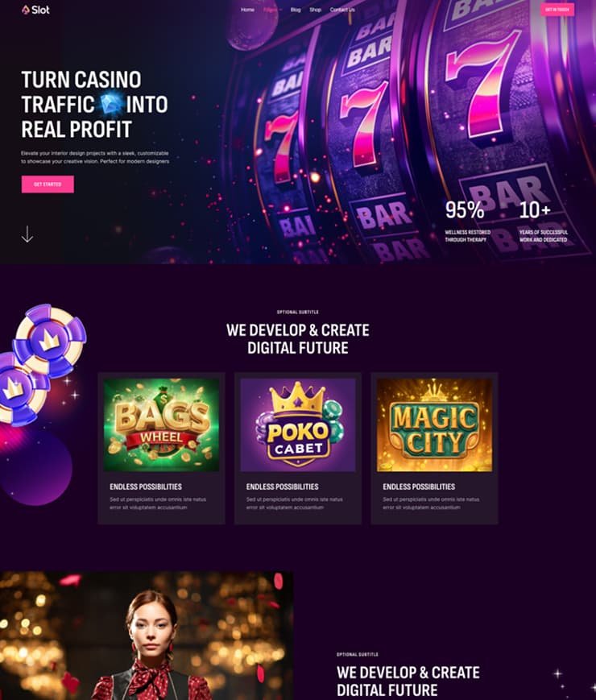Open the Poko Cabet game thumbnail
596x700 pixels.
298,425
